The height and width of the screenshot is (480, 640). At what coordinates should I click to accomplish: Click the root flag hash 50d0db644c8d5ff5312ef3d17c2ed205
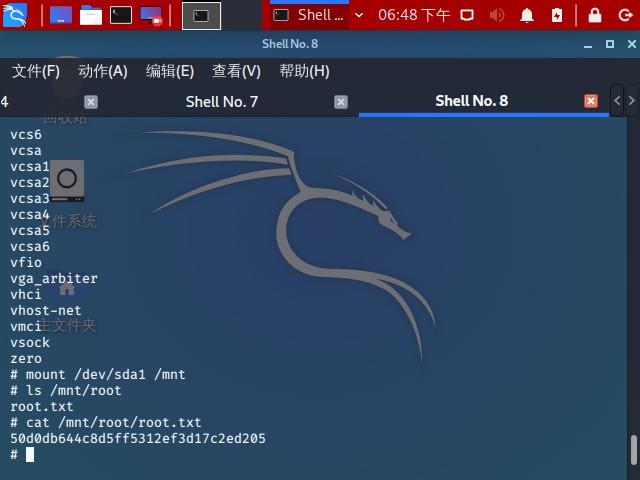point(138,438)
